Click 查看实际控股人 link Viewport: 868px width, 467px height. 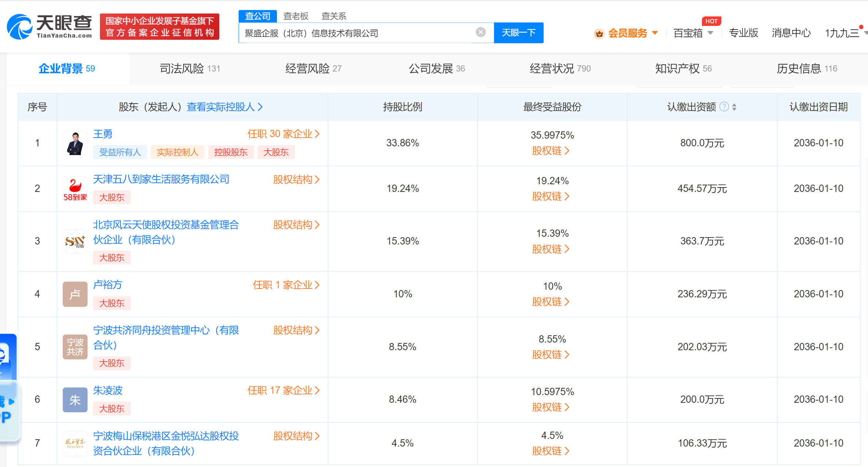coord(225,107)
